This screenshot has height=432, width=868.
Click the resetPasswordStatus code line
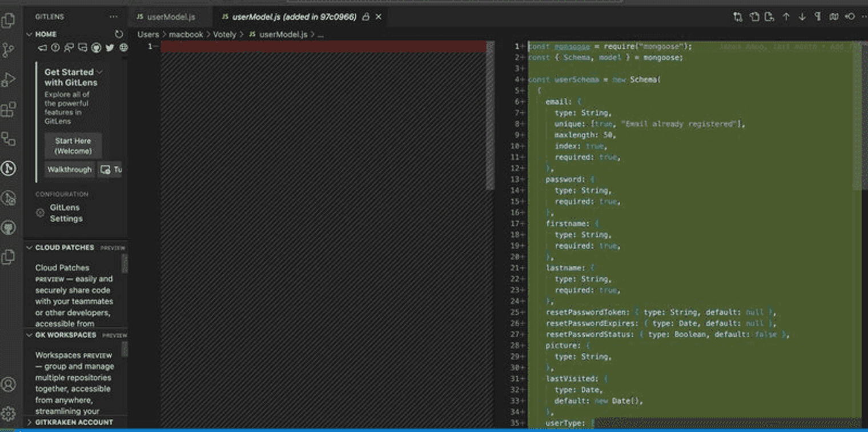(x=668, y=334)
